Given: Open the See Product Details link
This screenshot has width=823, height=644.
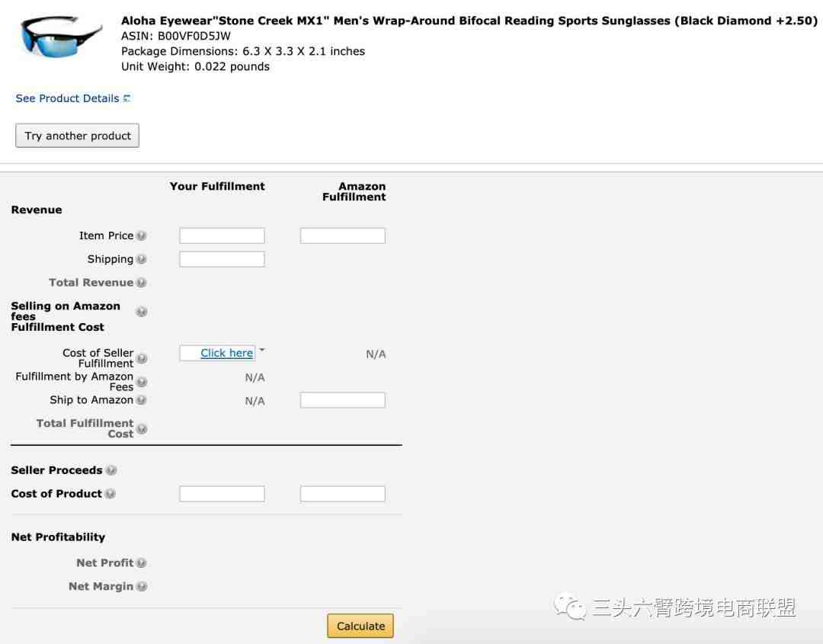Looking at the screenshot, I should coord(67,98).
